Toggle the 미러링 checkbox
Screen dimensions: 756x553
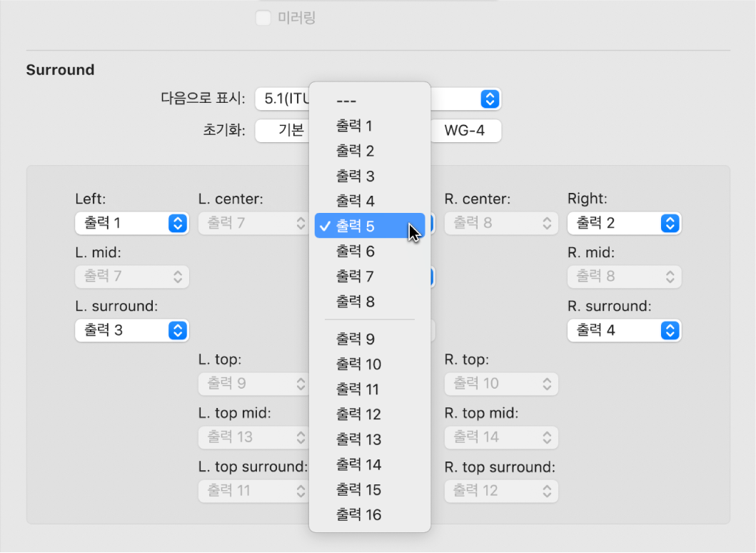tap(263, 19)
